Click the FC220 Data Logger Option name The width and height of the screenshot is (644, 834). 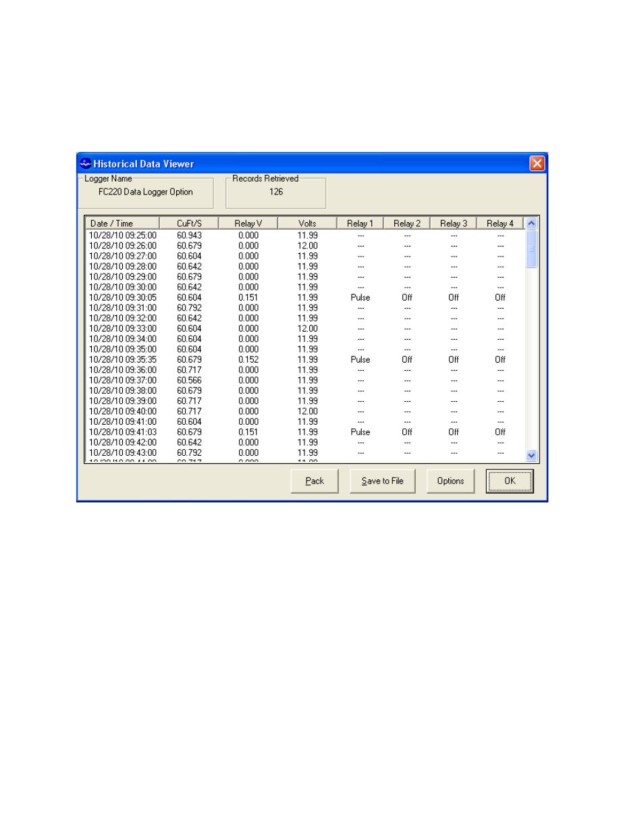(146, 192)
